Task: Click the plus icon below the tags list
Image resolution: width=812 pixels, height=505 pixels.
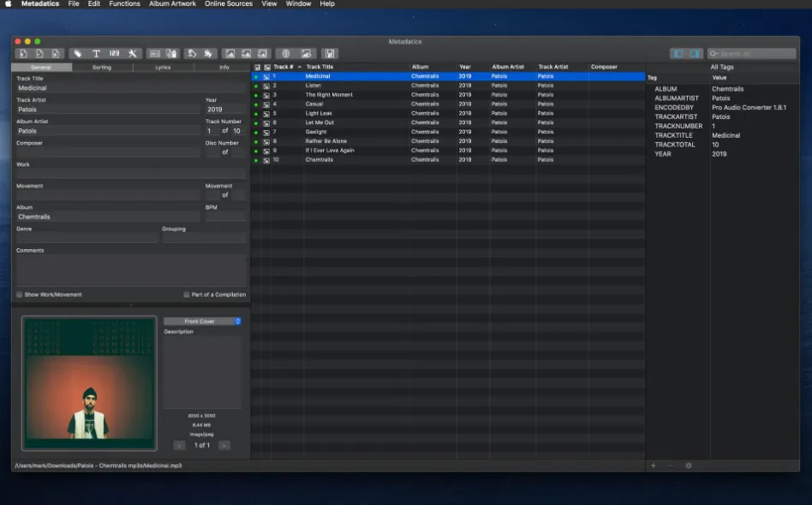Action: click(654, 465)
